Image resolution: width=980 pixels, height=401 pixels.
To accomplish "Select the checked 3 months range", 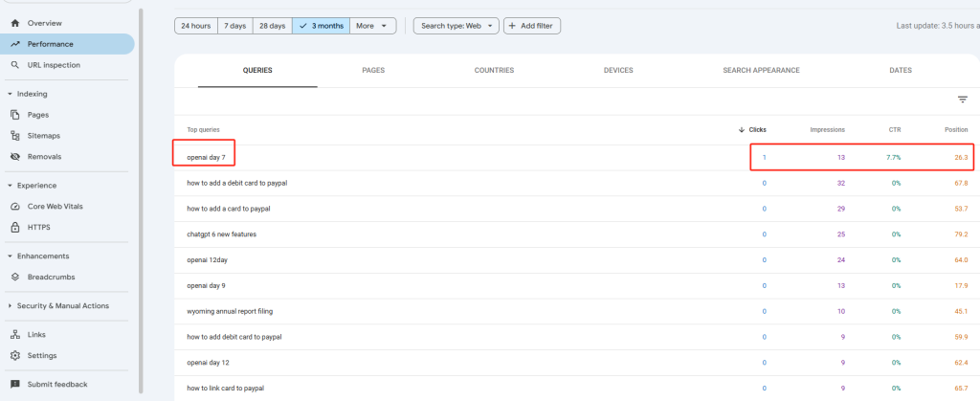I will (x=321, y=26).
